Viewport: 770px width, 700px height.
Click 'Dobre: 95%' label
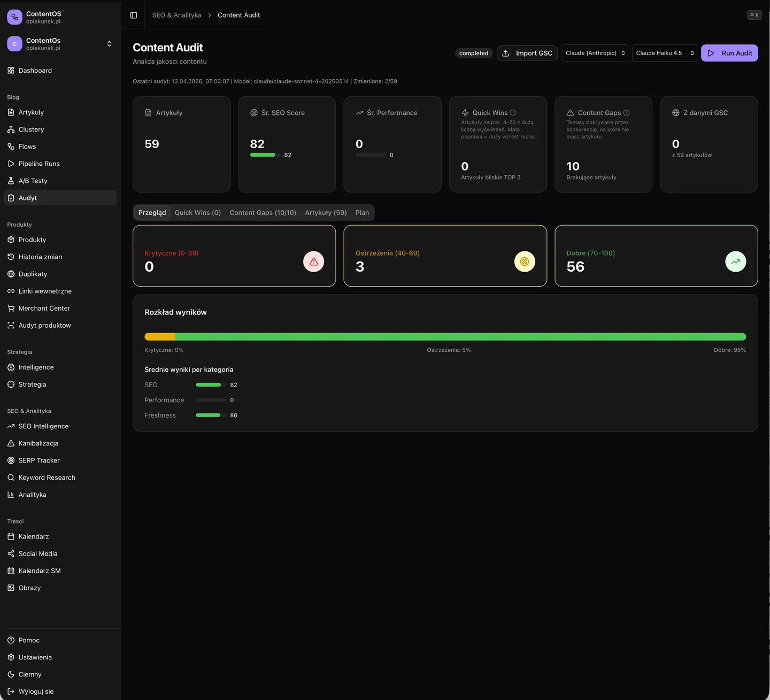tap(730, 350)
